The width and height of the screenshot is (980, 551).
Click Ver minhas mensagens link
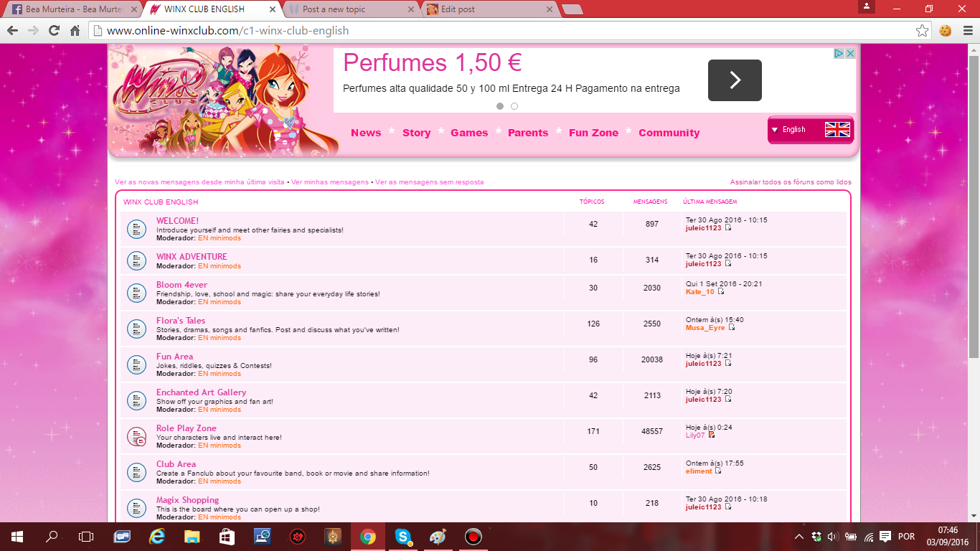click(x=330, y=182)
